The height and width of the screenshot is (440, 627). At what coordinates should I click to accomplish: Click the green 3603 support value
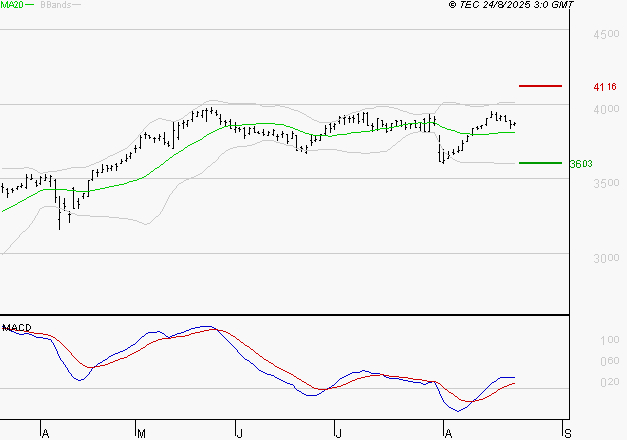point(581,164)
